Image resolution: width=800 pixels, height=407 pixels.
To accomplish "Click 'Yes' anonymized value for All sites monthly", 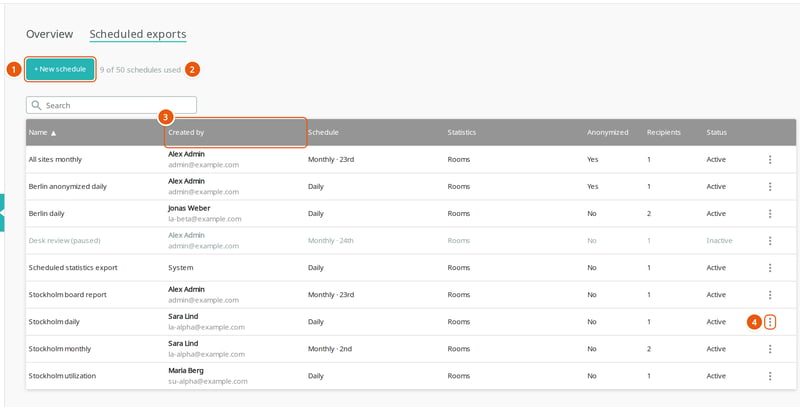I will [x=592, y=160].
